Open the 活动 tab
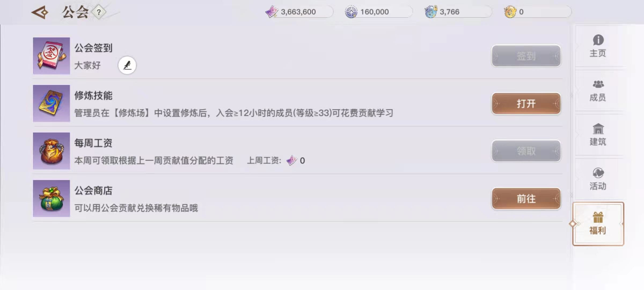644x290 pixels. [x=598, y=179]
